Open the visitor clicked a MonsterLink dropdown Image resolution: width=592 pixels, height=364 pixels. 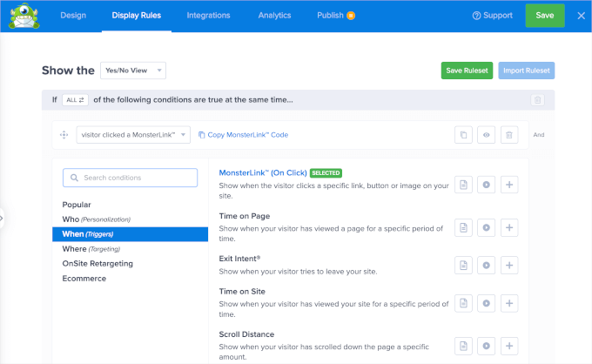[x=133, y=135]
